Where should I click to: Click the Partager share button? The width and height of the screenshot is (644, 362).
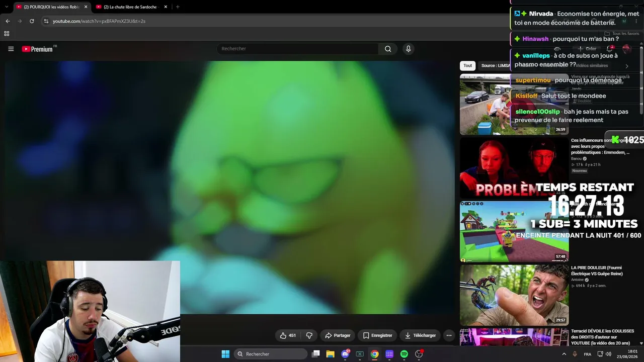[x=338, y=335]
